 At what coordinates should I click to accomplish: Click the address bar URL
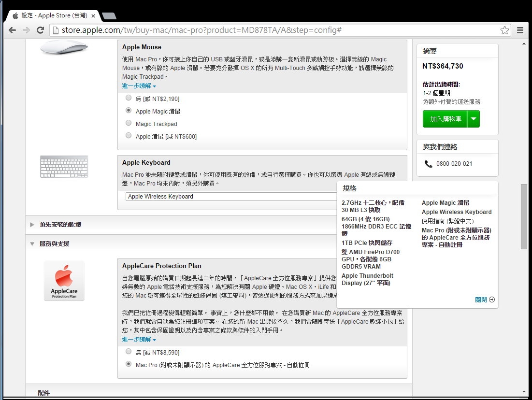point(201,30)
